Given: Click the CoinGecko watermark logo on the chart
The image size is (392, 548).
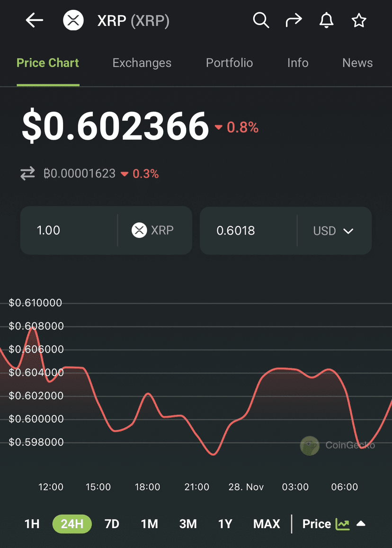Looking at the screenshot, I should point(310,446).
